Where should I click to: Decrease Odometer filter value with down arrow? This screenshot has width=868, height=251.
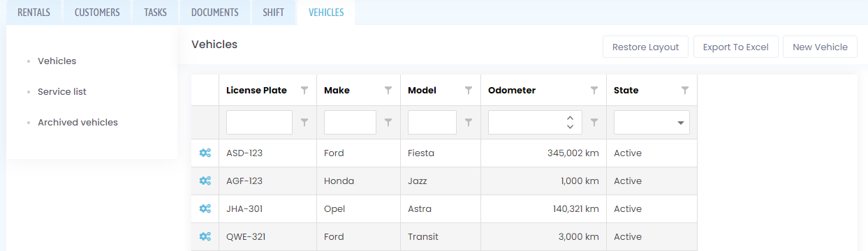(571, 127)
